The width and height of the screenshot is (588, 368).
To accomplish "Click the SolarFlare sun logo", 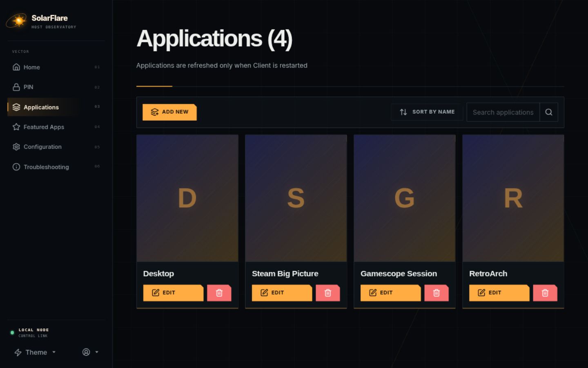I will coord(17,20).
